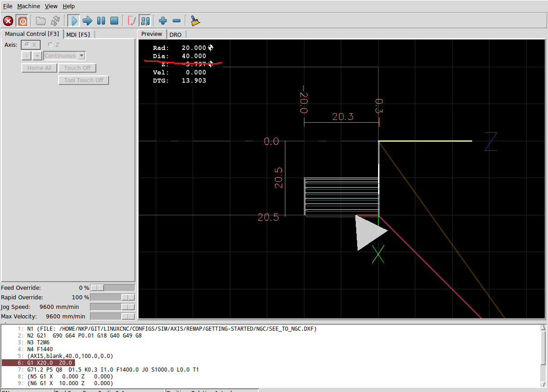The width and height of the screenshot is (548, 392).
Task: Click the 'Vel: 0.000' readout
Action: [179, 72]
